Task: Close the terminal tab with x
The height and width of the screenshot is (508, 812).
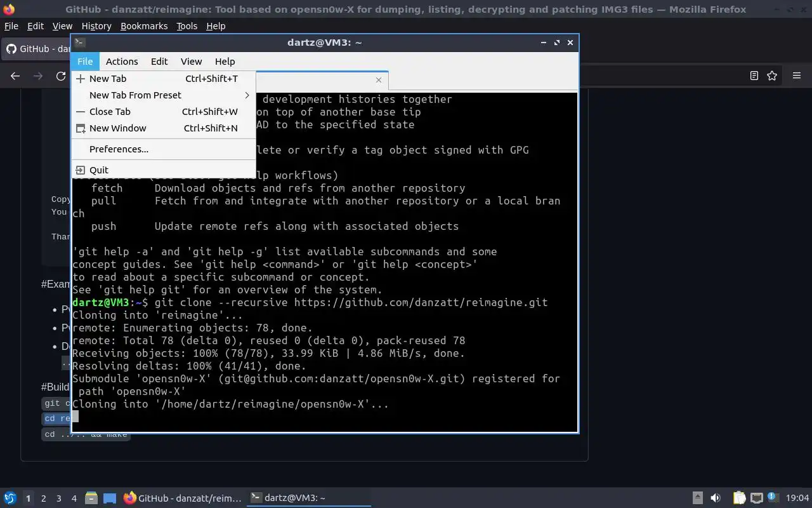Action: 379,80
